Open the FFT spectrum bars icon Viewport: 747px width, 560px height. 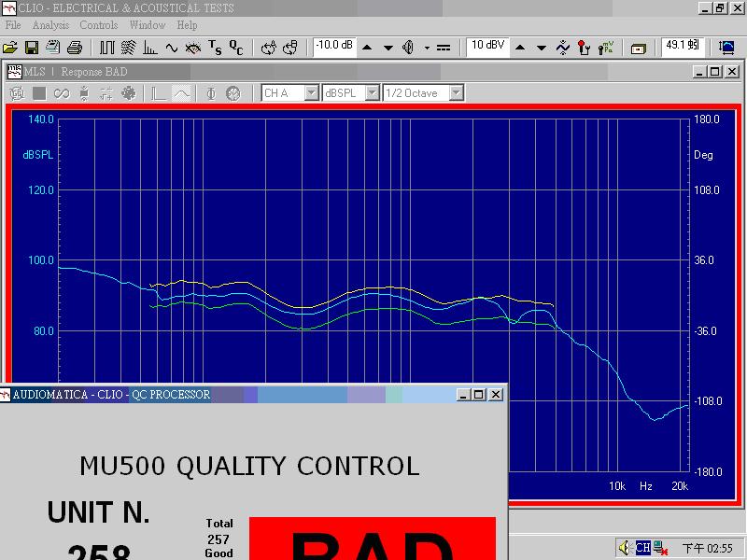pos(150,48)
